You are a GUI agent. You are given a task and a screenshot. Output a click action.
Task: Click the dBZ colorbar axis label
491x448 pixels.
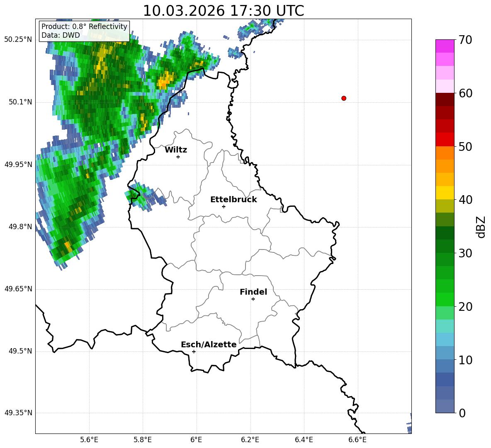click(x=481, y=227)
